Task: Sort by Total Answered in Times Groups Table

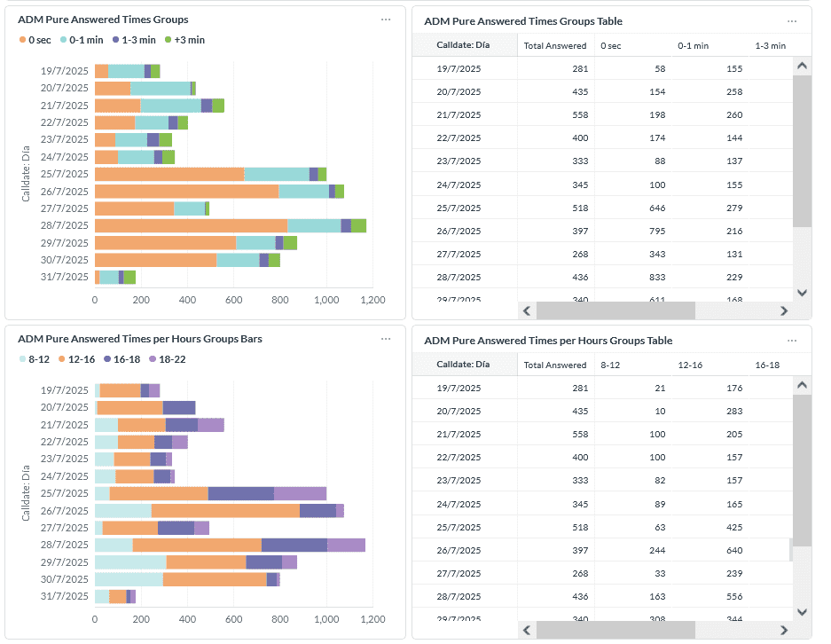Action: tap(555, 45)
